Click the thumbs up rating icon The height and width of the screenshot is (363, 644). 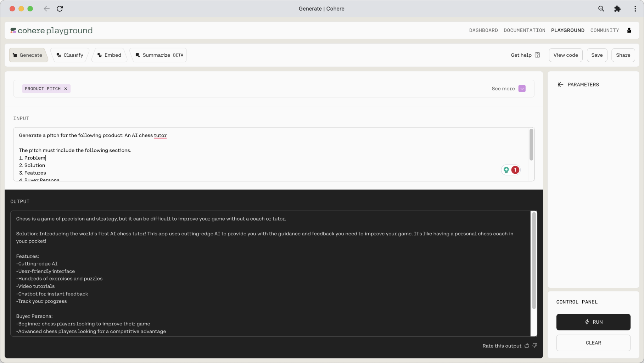527,346
